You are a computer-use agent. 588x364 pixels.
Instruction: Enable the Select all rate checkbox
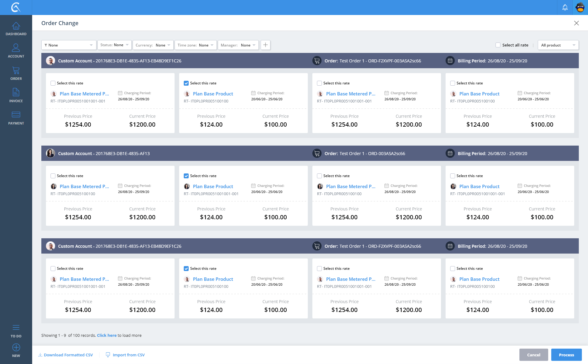[x=498, y=45]
